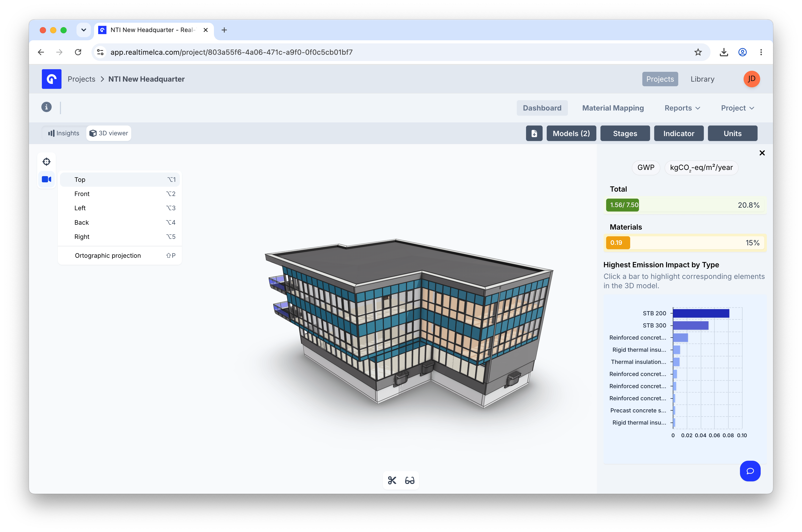Screen dimensions: 802x532
Task: Close the GWP side panel
Action: click(x=762, y=153)
